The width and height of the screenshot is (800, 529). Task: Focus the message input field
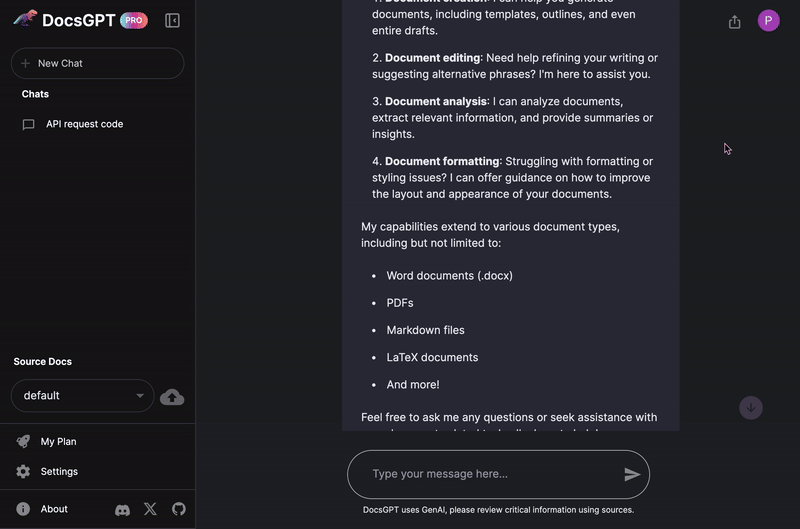coord(492,474)
